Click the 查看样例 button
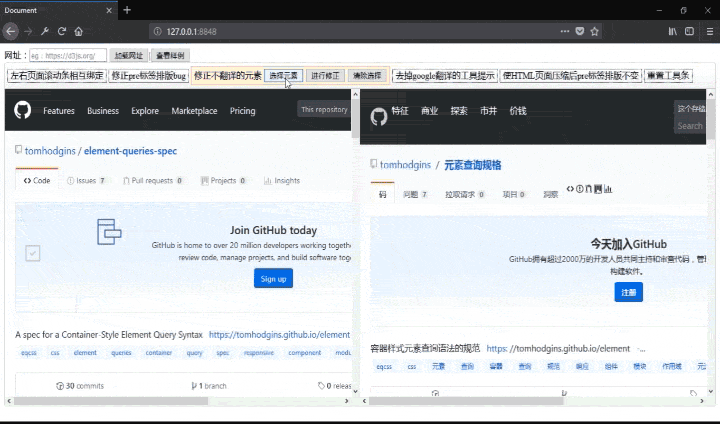720x424 pixels. point(170,56)
